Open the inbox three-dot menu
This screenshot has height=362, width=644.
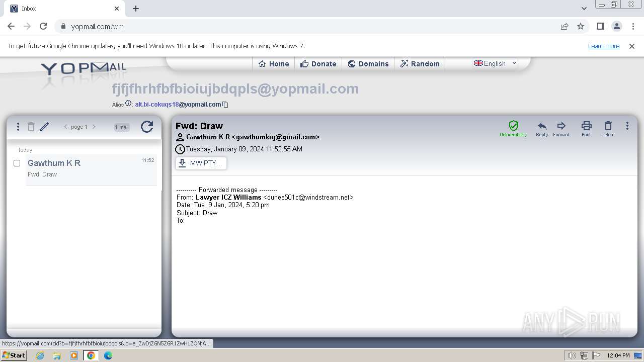point(18,127)
